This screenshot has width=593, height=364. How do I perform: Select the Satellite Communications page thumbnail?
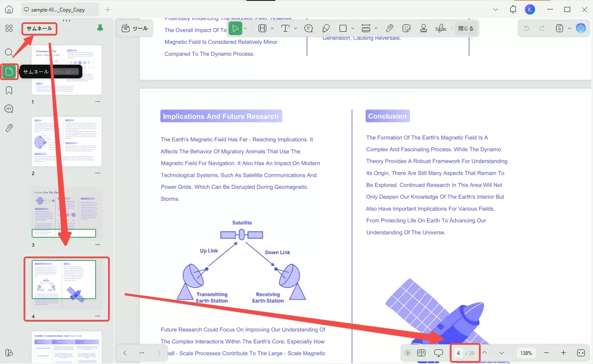click(x=66, y=347)
